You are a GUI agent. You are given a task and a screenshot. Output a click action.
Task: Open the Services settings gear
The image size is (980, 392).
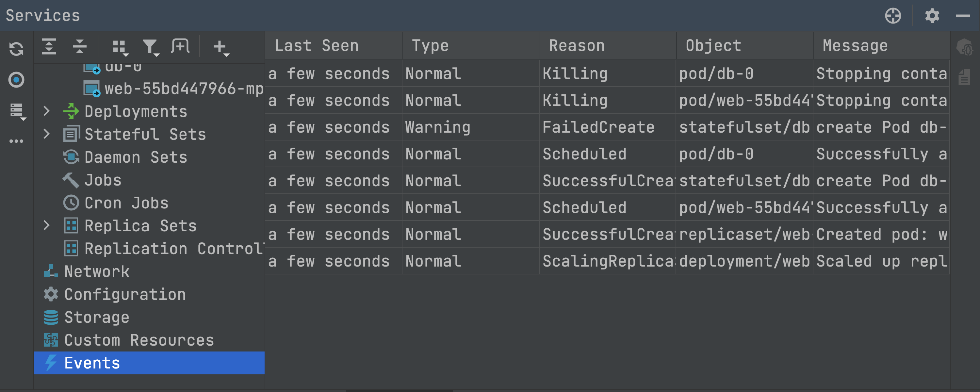(x=932, y=16)
